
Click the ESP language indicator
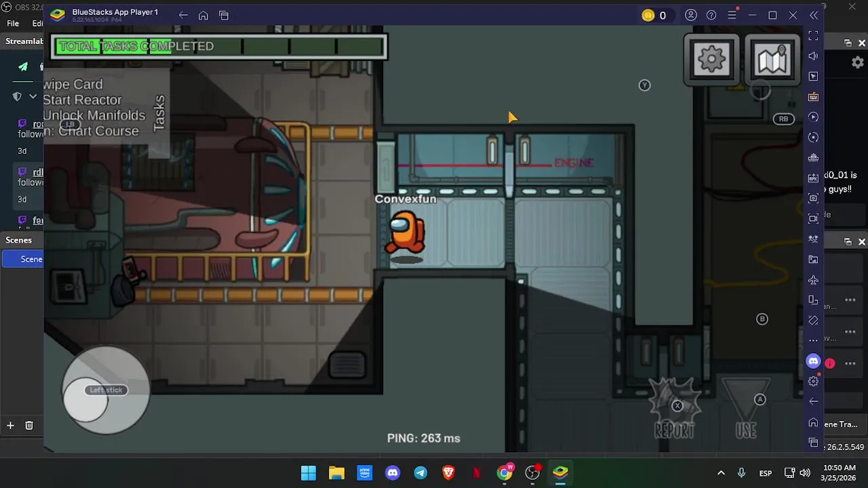pyautogui.click(x=766, y=473)
